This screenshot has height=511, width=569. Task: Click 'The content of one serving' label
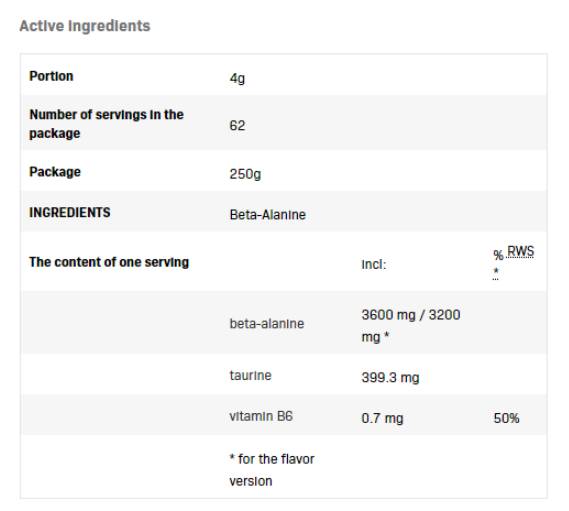click(109, 262)
